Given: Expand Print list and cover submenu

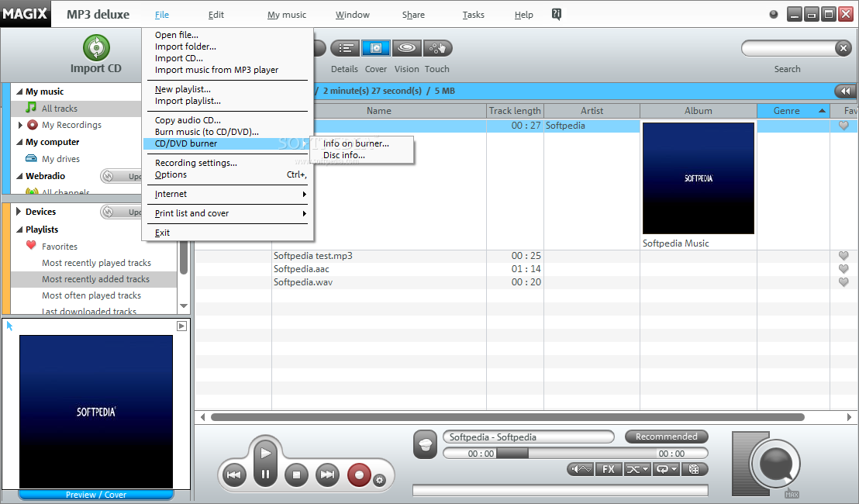Looking at the screenshot, I should coord(227,213).
